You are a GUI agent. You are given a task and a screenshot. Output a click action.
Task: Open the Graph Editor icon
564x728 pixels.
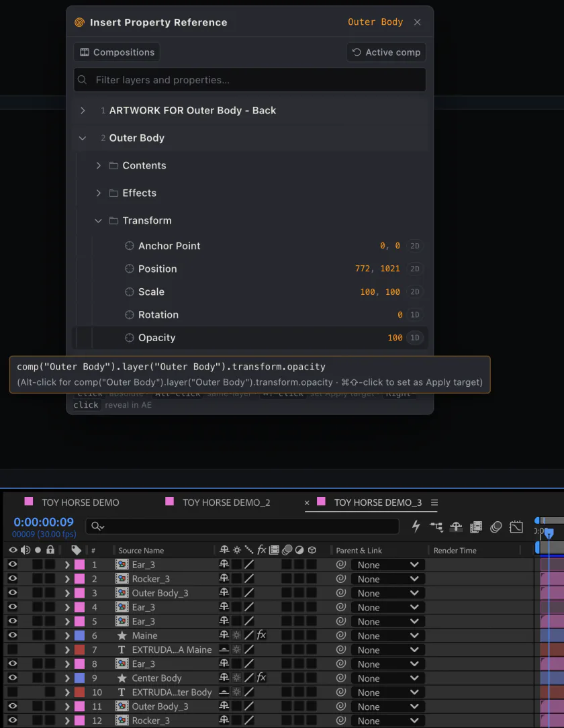click(516, 527)
